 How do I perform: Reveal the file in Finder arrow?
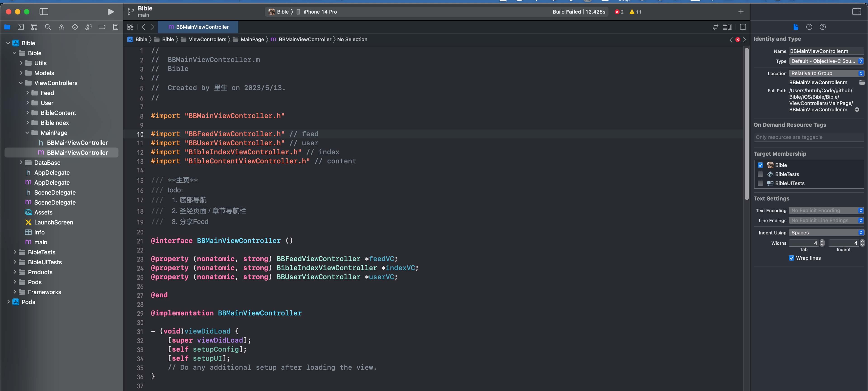click(x=857, y=110)
